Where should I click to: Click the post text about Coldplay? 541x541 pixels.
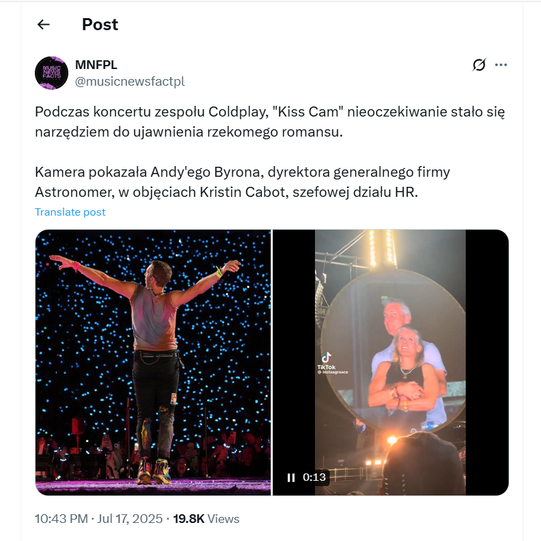point(269,122)
